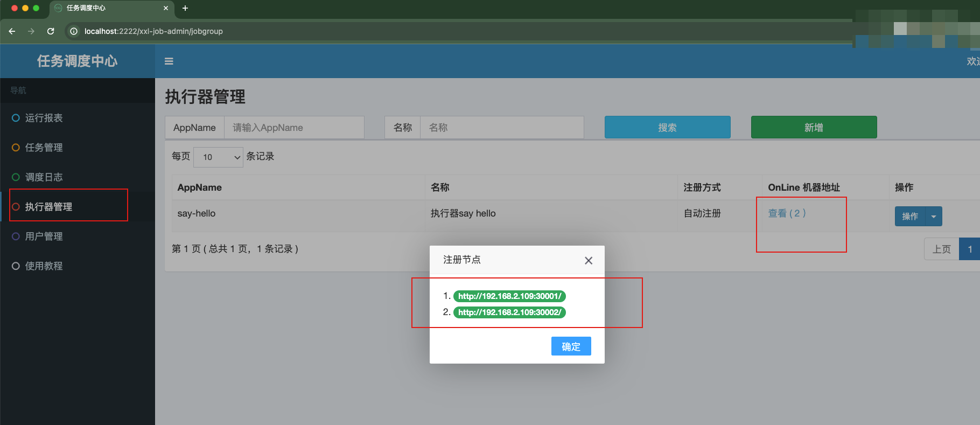Select page 1 in pagination
This screenshot has height=425, width=980.
970,249
